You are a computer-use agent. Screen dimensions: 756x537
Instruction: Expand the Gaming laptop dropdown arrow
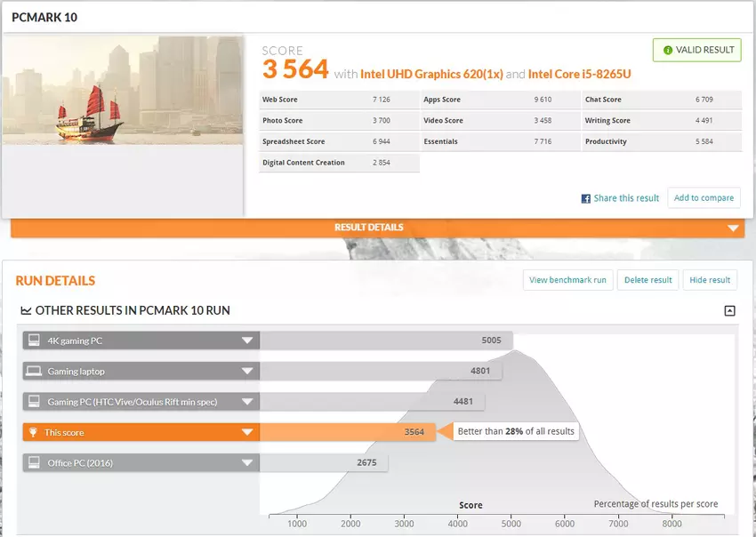[247, 371]
